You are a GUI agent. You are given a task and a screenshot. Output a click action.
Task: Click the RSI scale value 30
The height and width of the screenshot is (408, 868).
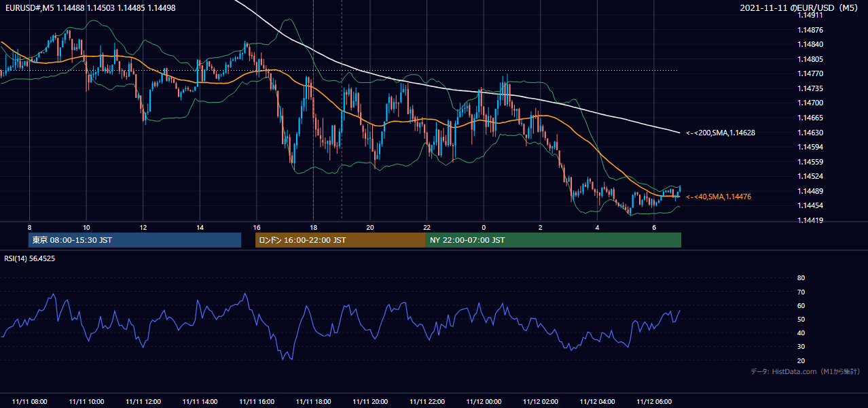(x=801, y=347)
